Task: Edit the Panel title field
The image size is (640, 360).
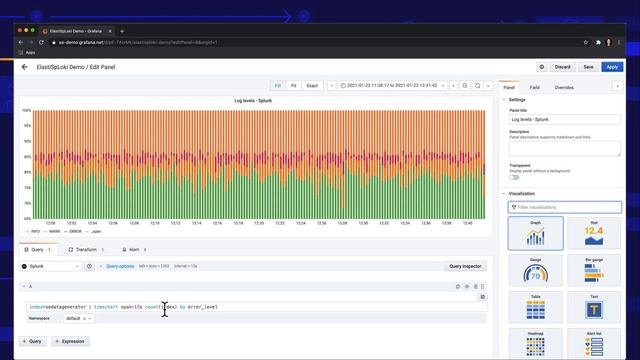Action: [x=564, y=119]
